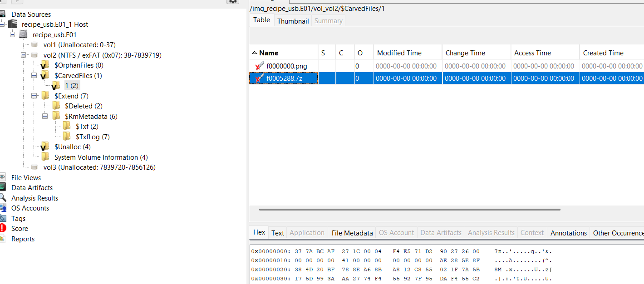Open Data Artifacts terminal icon
Viewport: 644px width, 284px height.
(3, 187)
